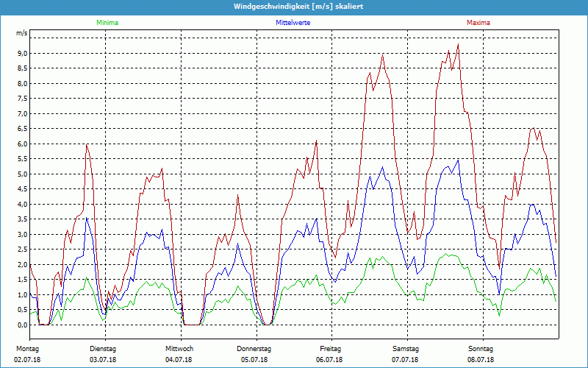The width and height of the screenshot is (588, 368).
Task: Click the 'Mittwoch' day label
Action: tap(179, 349)
